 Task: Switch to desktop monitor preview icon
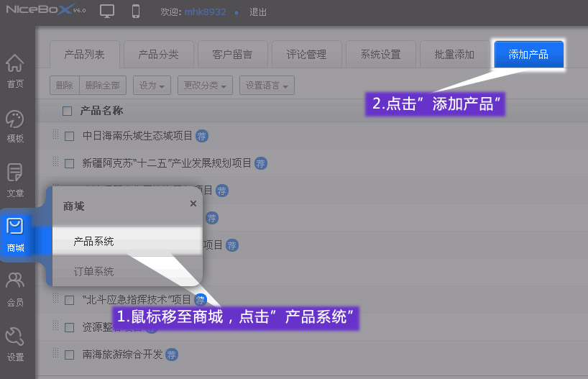(x=107, y=12)
